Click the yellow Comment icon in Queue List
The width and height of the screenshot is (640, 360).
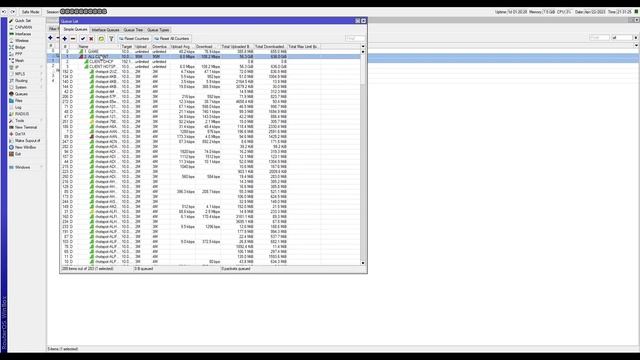pos(101,39)
